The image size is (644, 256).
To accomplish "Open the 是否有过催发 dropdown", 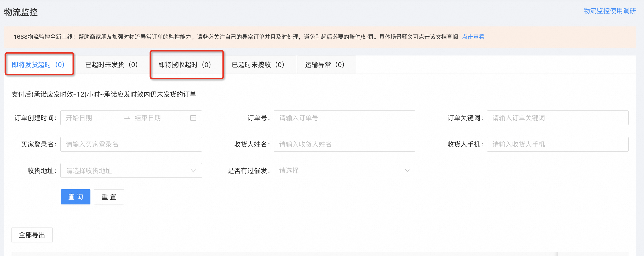I will tap(344, 171).
